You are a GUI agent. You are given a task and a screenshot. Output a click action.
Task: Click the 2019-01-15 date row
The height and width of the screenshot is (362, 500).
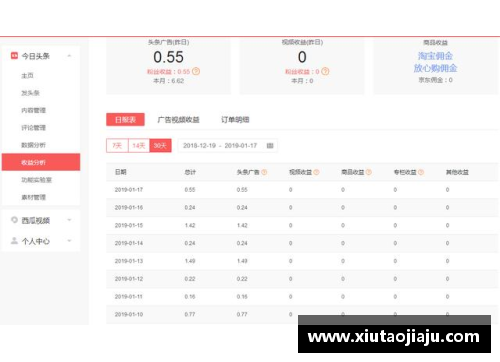click(302, 225)
